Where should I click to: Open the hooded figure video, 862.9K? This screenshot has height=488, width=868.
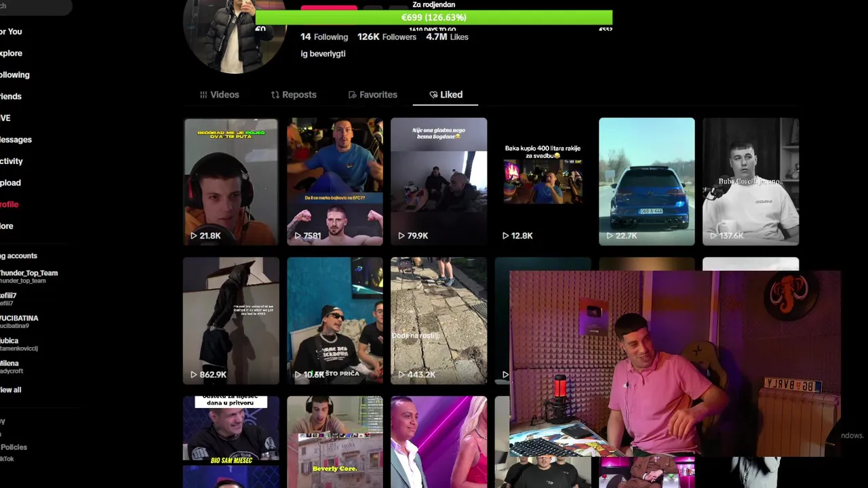[x=231, y=321]
